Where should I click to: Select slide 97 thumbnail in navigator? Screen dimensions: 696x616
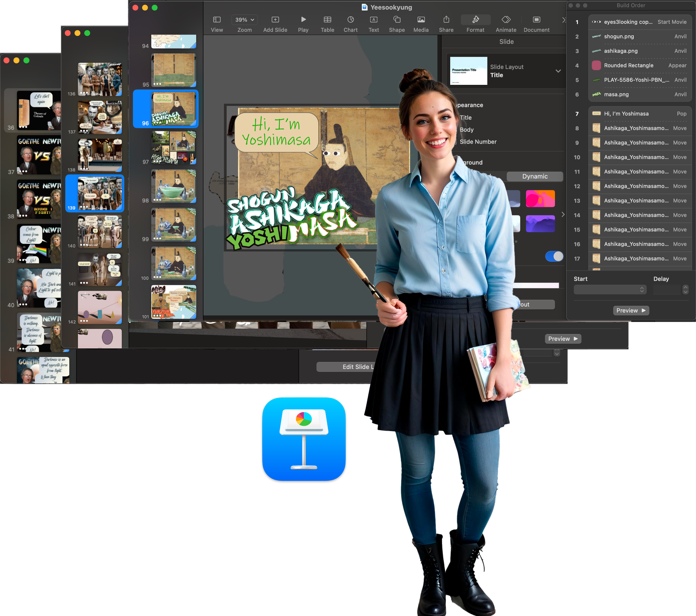174,147
